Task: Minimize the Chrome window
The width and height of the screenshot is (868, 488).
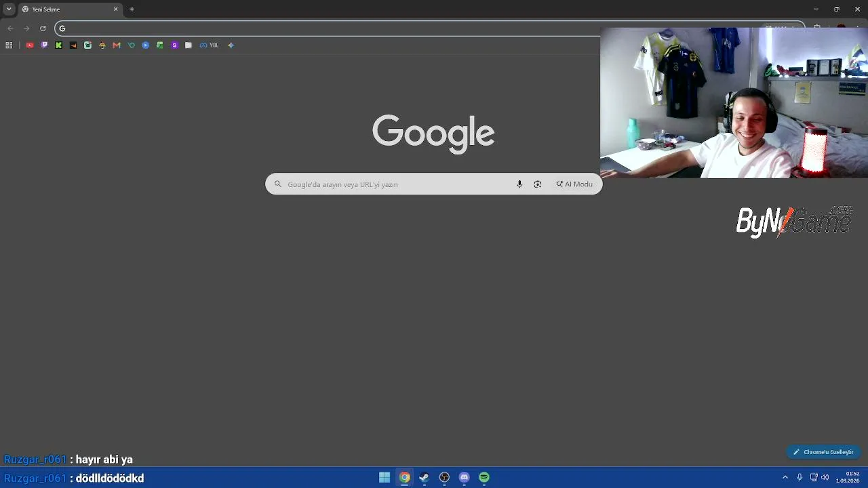Action: [x=816, y=9]
